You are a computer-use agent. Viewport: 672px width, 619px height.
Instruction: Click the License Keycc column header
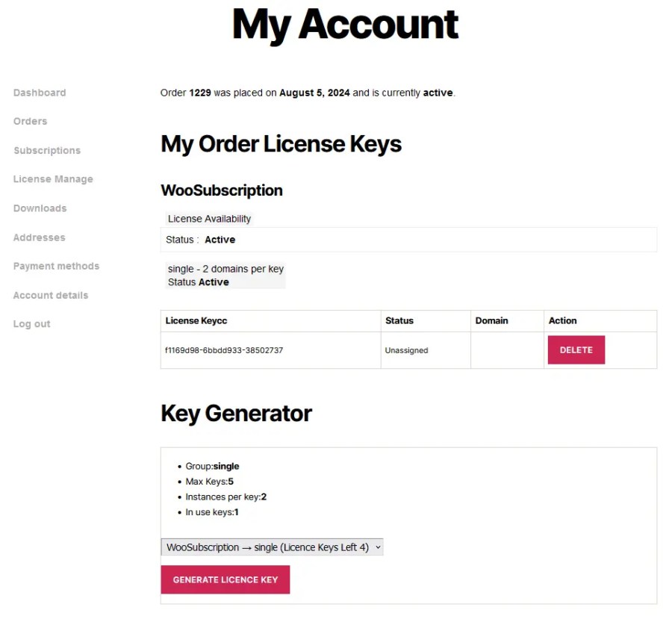(196, 320)
